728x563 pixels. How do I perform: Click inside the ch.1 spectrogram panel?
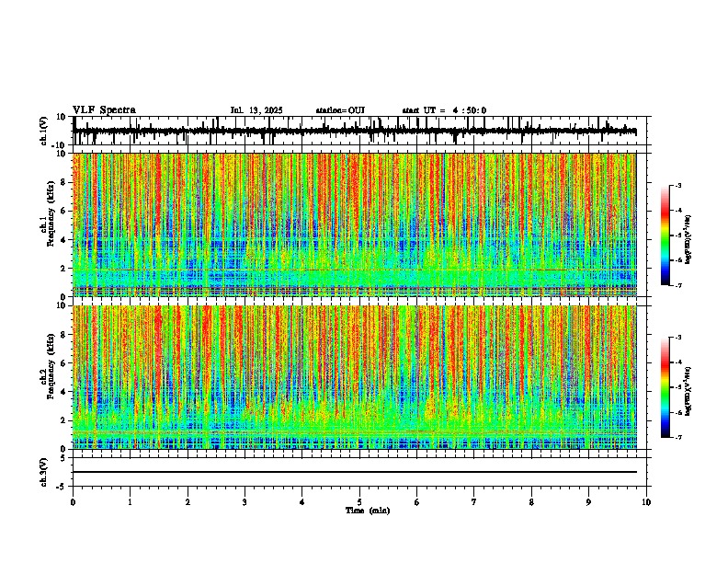click(354, 224)
